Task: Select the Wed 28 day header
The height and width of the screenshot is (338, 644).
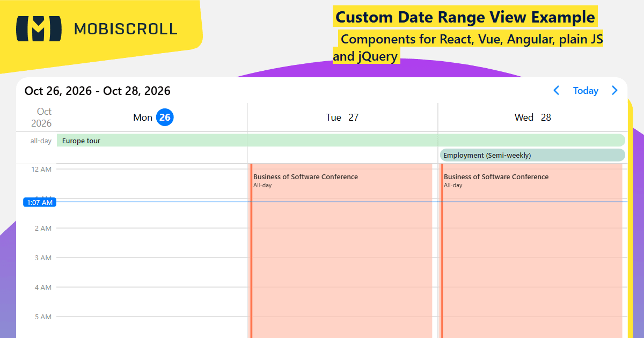Action: 533,117
